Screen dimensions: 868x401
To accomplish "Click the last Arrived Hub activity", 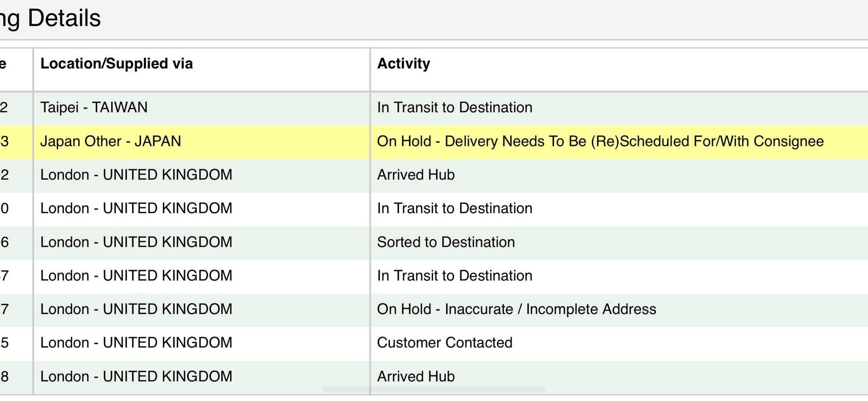I will click(x=415, y=376).
